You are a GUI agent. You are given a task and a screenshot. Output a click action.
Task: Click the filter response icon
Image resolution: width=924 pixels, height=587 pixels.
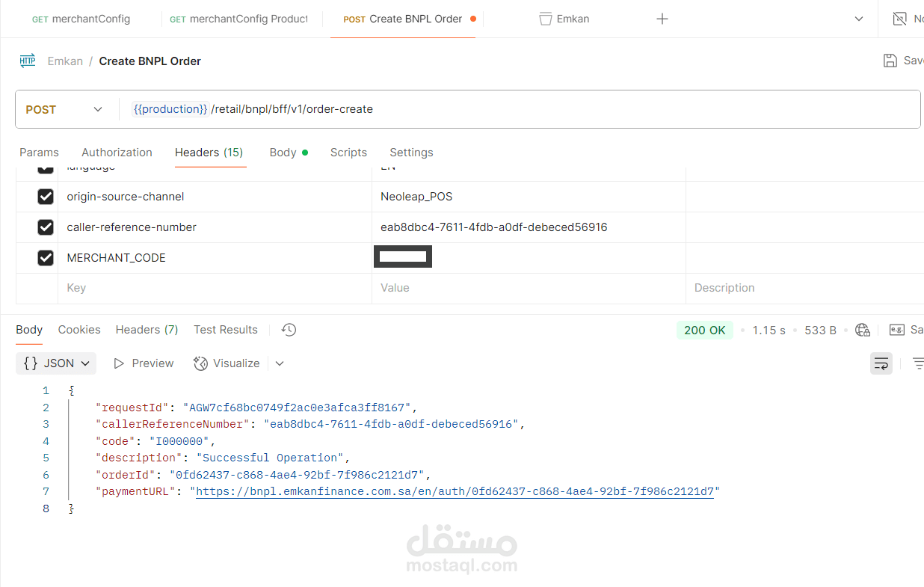pyautogui.click(x=919, y=363)
